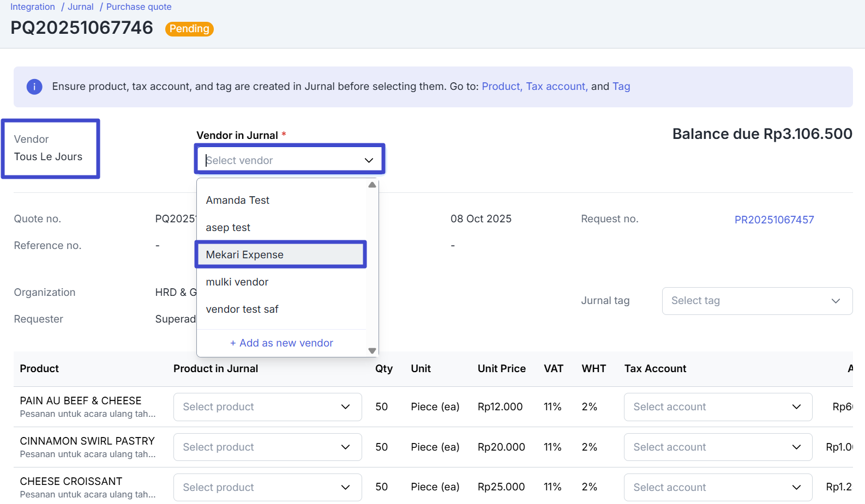
Task: Open tax account dropdown for Cheese Croissant row
Action: [x=717, y=488]
